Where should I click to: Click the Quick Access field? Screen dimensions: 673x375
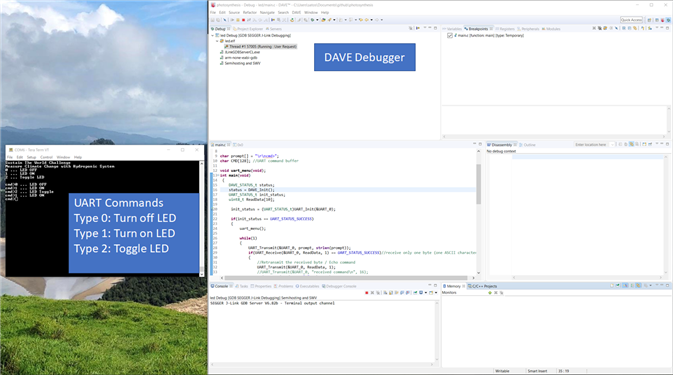coord(631,20)
